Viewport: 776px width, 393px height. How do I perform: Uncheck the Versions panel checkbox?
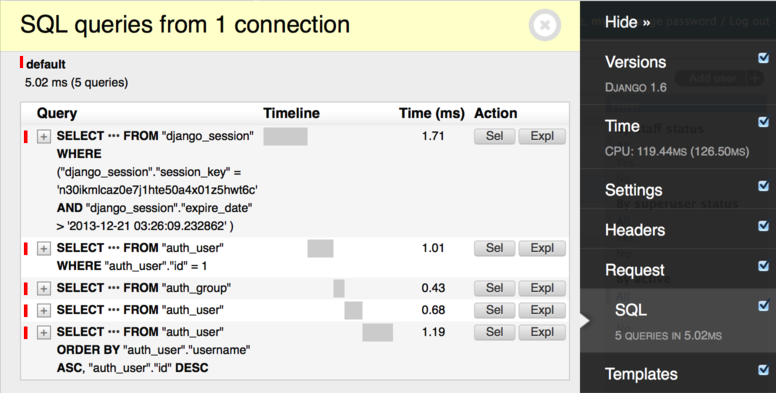(x=764, y=58)
